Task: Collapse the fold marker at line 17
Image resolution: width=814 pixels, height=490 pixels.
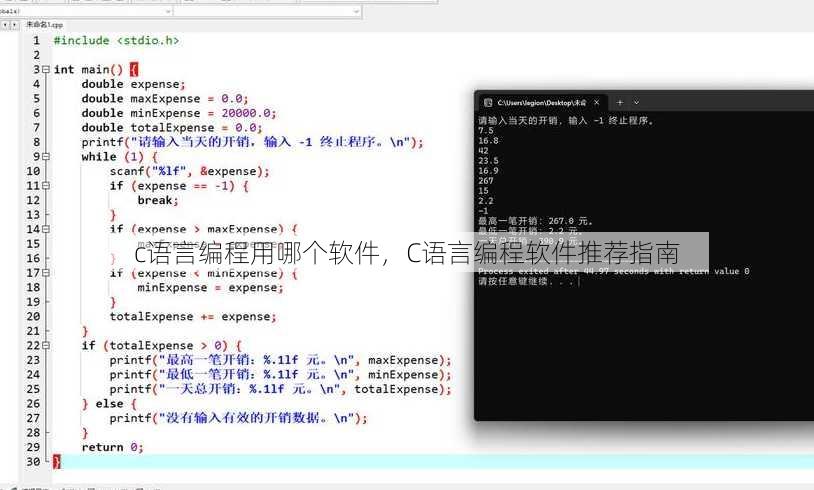Action: click(x=46, y=273)
